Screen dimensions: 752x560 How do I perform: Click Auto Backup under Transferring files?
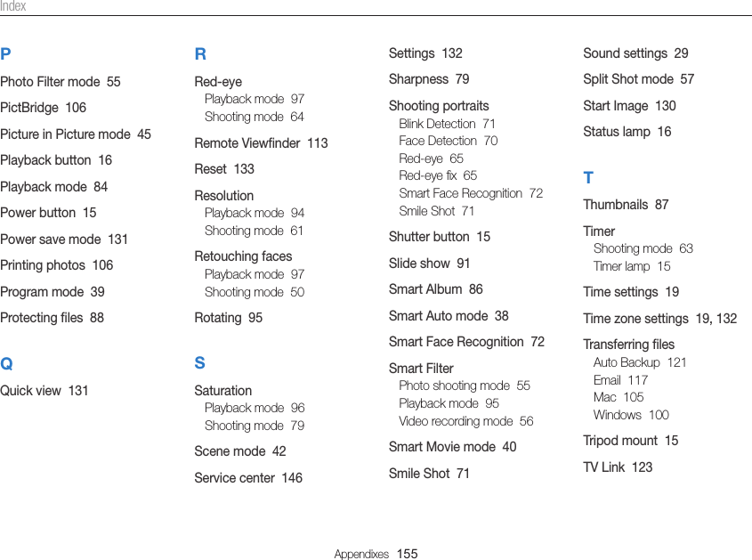(x=639, y=362)
